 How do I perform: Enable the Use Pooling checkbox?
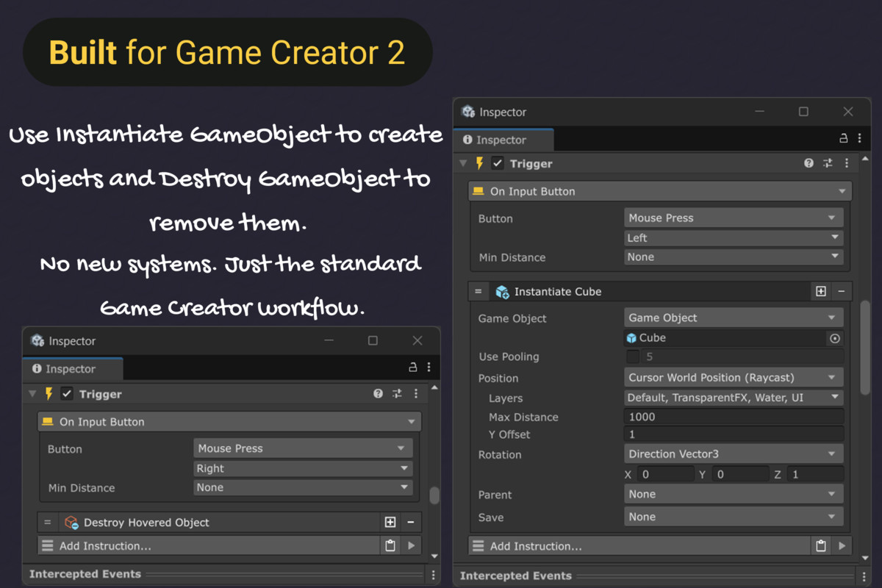click(633, 356)
